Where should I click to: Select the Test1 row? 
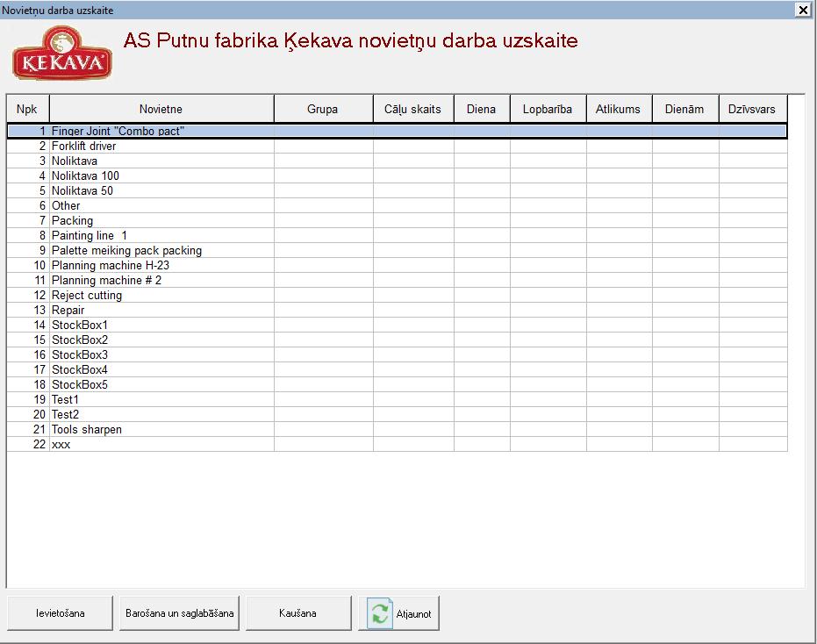[x=397, y=400]
